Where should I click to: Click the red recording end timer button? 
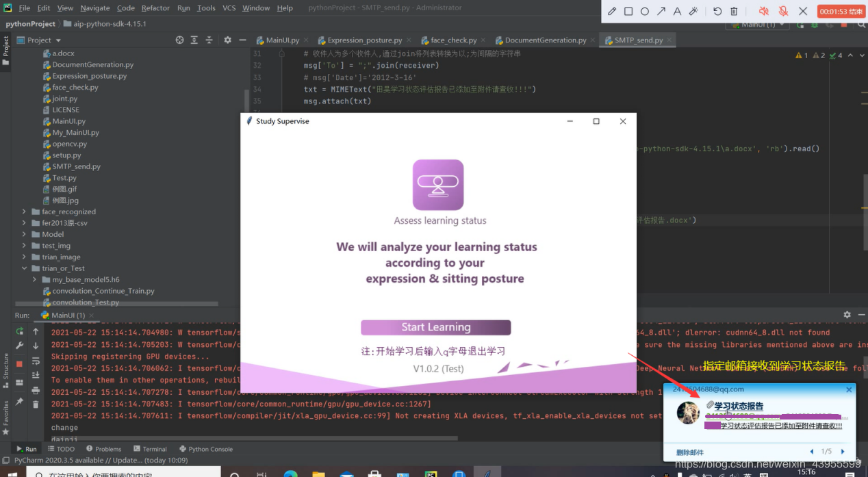[841, 12]
